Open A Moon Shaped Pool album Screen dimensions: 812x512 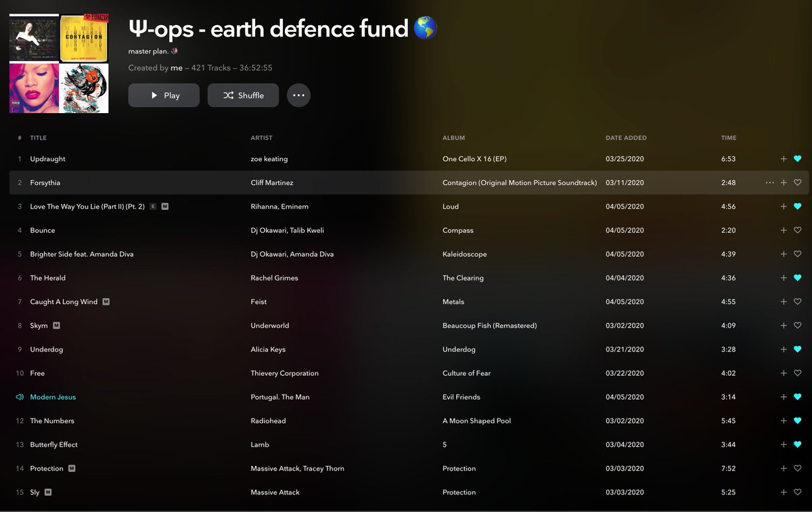click(x=476, y=421)
